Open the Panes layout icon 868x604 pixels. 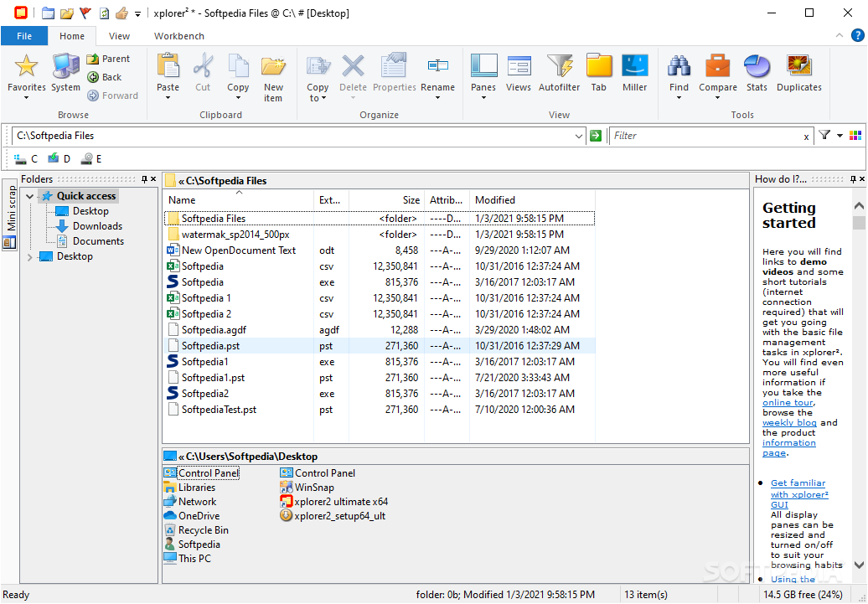483,65
